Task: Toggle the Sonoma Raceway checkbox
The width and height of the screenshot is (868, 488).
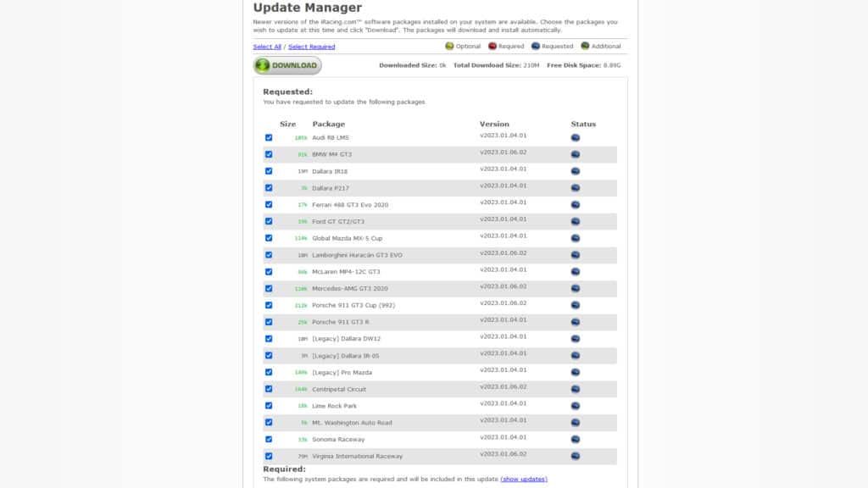Action: (269, 440)
